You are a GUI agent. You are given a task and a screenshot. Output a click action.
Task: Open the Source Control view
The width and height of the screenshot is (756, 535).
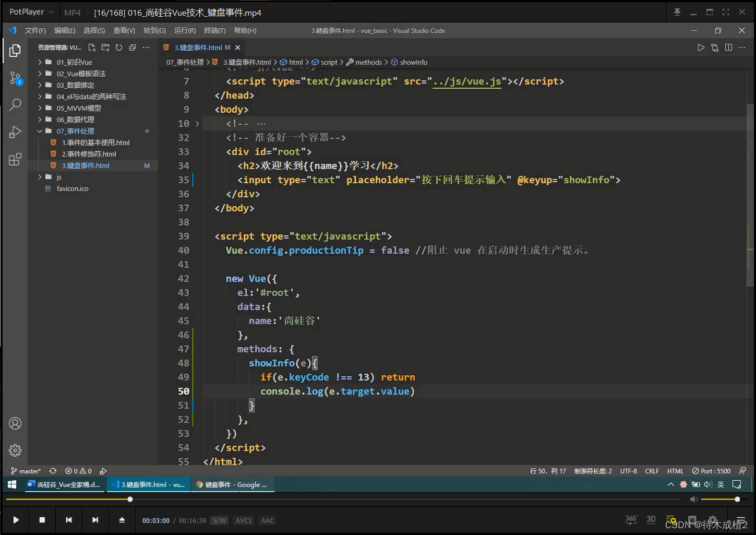coord(15,78)
